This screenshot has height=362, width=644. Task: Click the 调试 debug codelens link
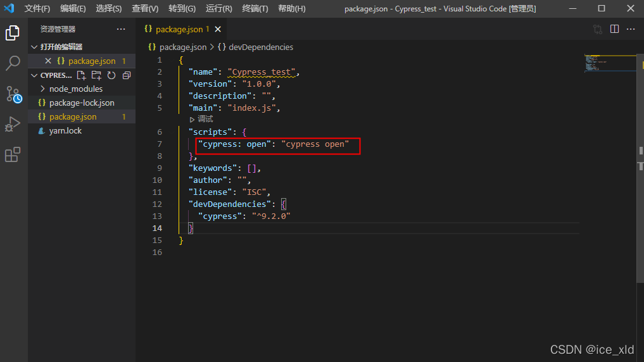point(205,119)
